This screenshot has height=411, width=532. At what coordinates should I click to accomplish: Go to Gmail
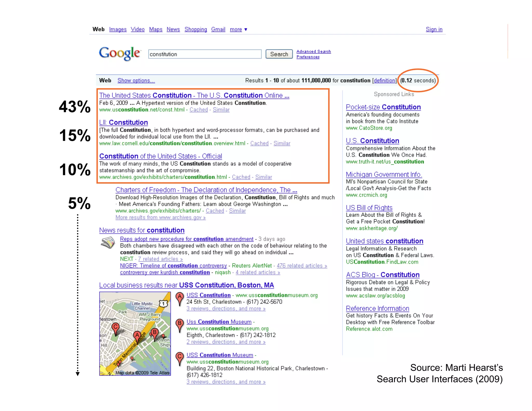coord(218,29)
